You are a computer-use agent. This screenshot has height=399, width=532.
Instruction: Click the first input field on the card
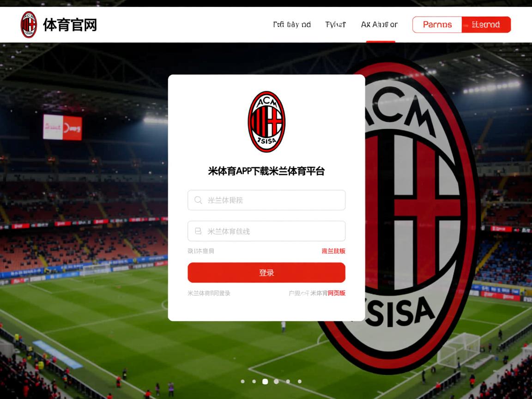[x=266, y=200]
